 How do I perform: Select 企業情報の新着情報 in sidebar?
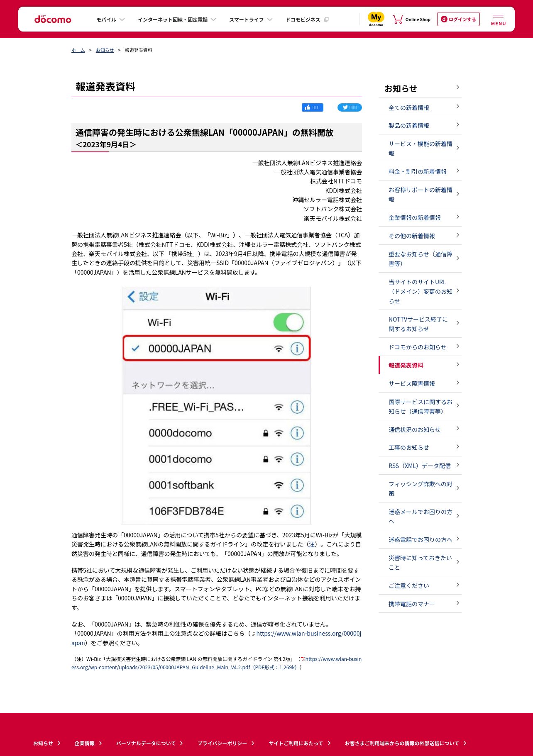[x=420, y=217]
